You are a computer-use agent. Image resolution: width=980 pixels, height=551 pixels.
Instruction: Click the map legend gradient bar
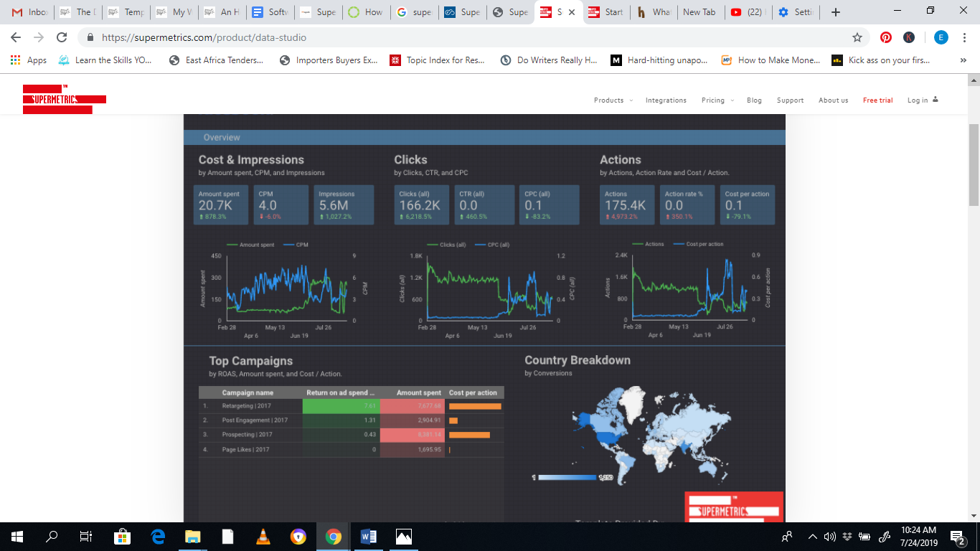click(x=566, y=477)
